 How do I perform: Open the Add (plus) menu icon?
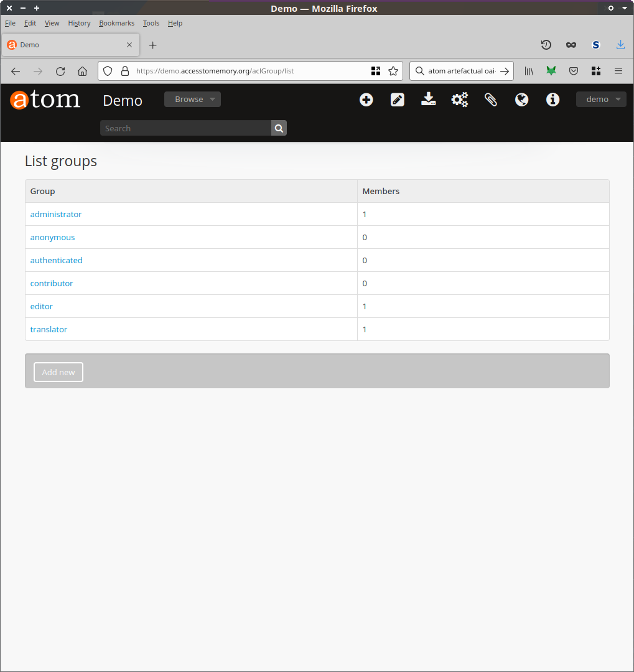(x=366, y=100)
